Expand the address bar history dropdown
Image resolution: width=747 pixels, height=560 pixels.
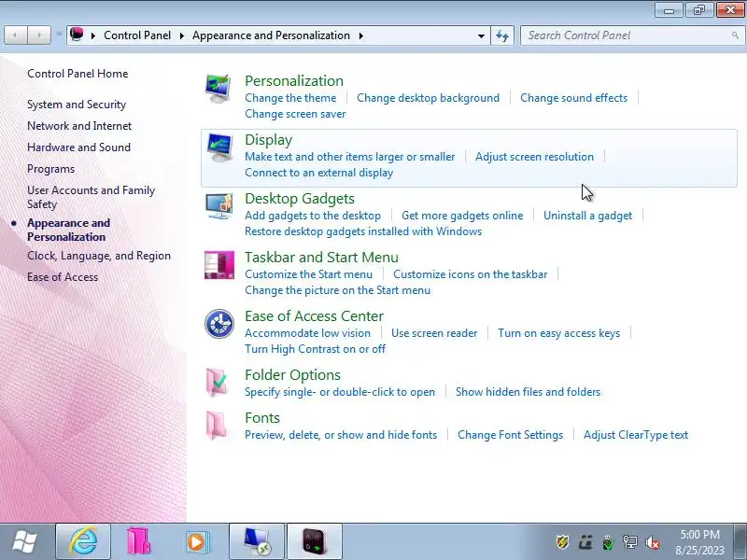pyautogui.click(x=481, y=36)
